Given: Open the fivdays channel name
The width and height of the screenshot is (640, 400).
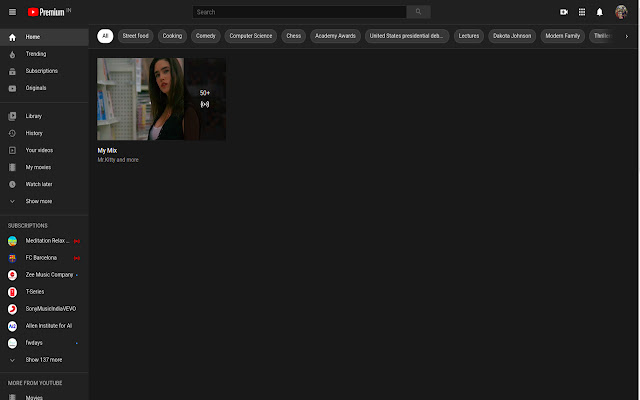Looking at the screenshot, I should coord(34,343).
